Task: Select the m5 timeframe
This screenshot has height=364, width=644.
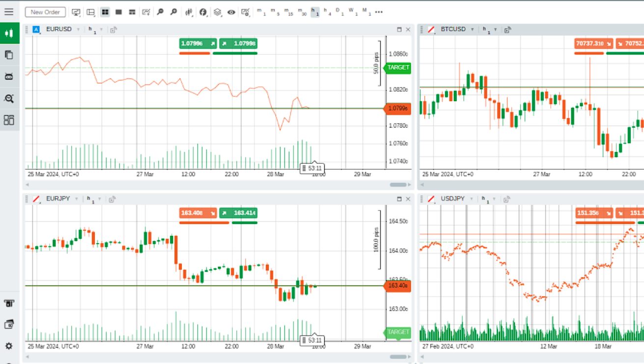Action: (x=275, y=12)
